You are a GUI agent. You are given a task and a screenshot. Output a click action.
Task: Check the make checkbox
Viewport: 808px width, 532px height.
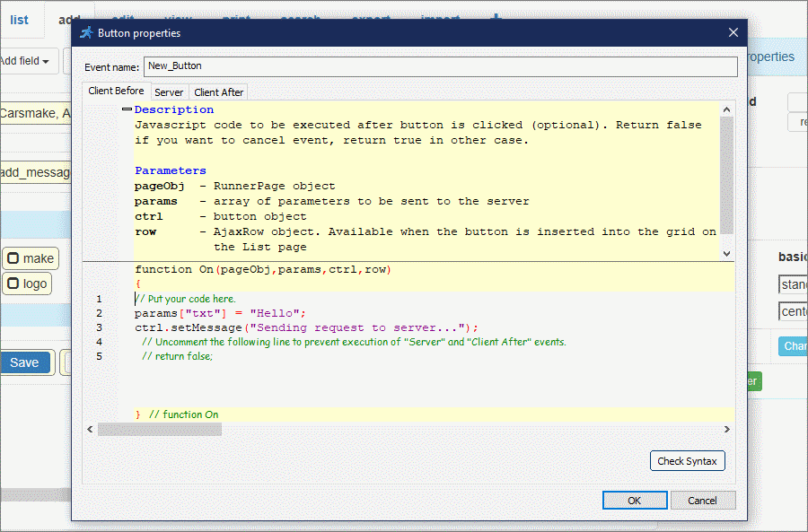pos(12,257)
